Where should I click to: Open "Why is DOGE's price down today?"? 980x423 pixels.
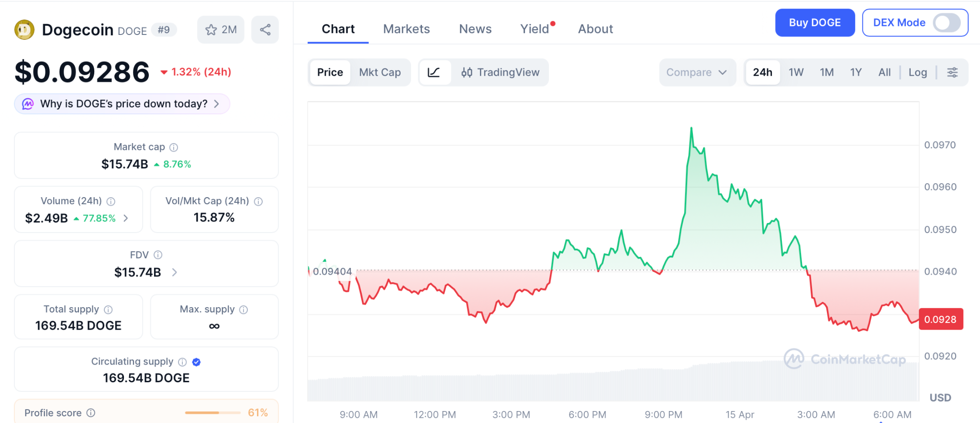[x=122, y=104]
